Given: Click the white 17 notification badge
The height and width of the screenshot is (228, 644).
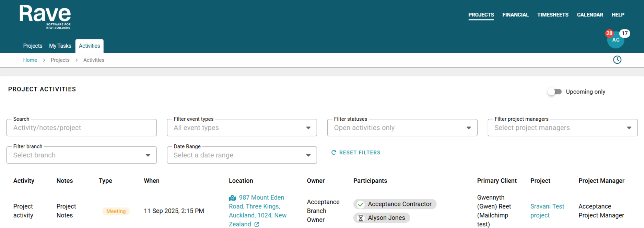Looking at the screenshot, I should click(x=625, y=33).
